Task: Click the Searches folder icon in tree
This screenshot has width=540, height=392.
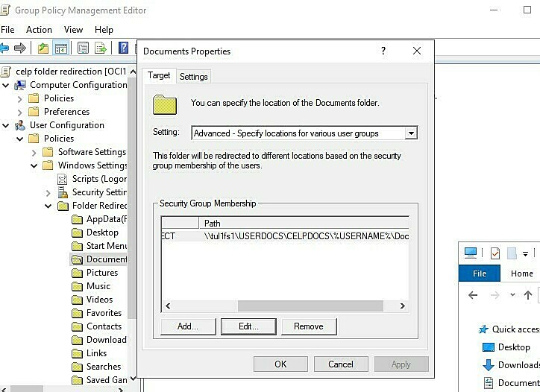Action: pos(77,367)
